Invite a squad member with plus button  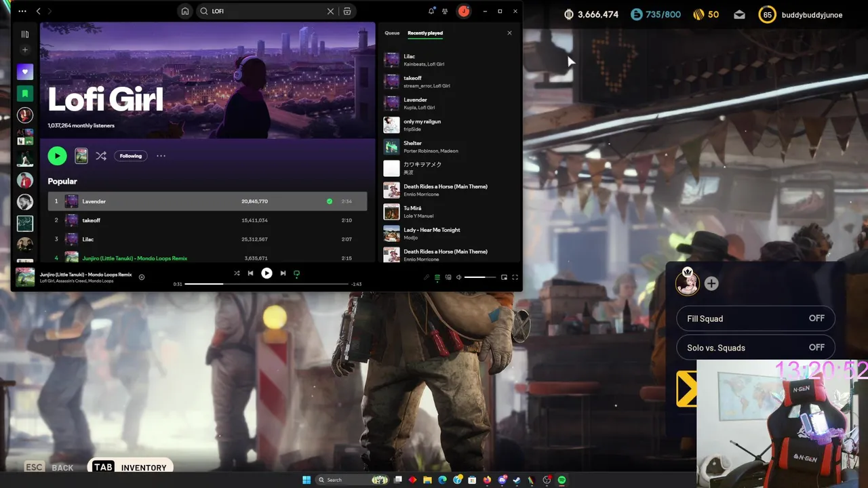711,284
